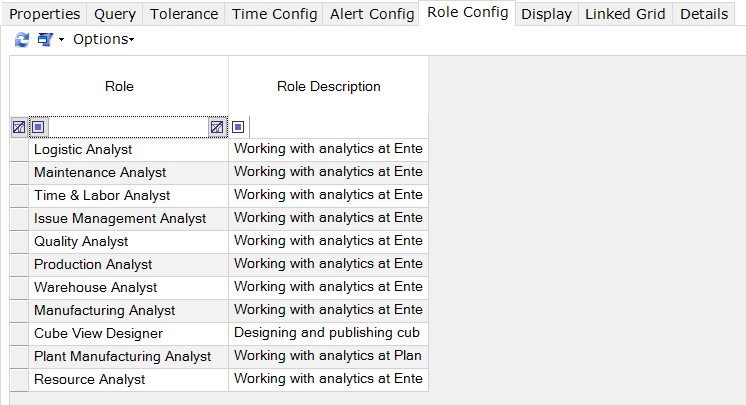Click the clear filter icon at filter row left
The image size is (746, 405).
pyautogui.click(x=19, y=127)
